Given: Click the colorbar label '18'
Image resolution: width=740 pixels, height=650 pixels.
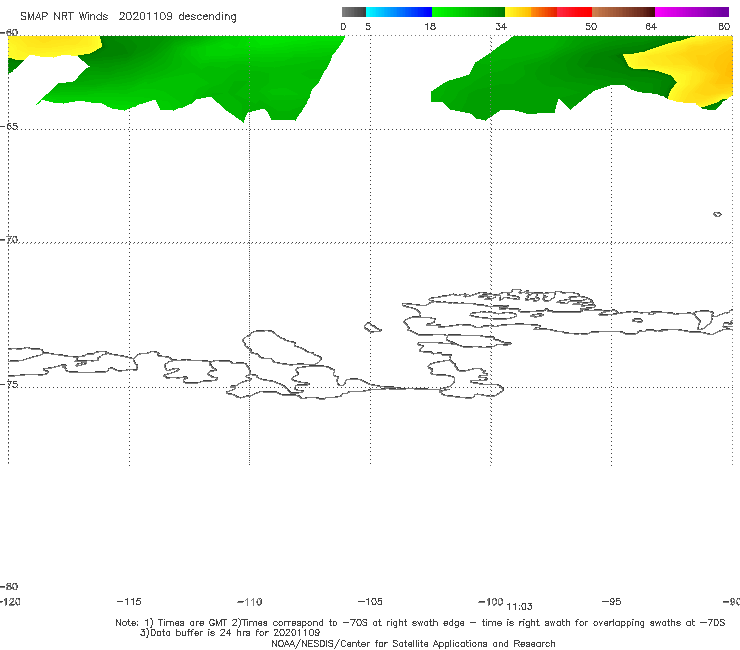Looking at the screenshot, I should [x=430, y=26].
